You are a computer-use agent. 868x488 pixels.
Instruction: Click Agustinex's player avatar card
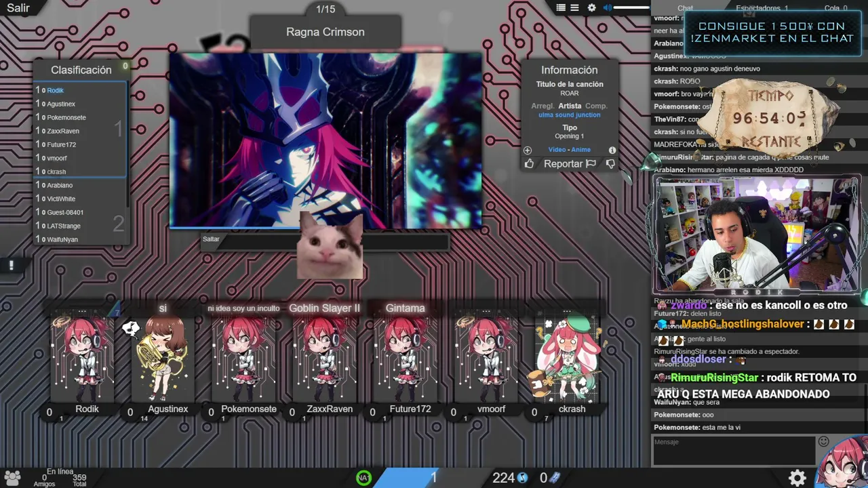(x=163, y=359)
